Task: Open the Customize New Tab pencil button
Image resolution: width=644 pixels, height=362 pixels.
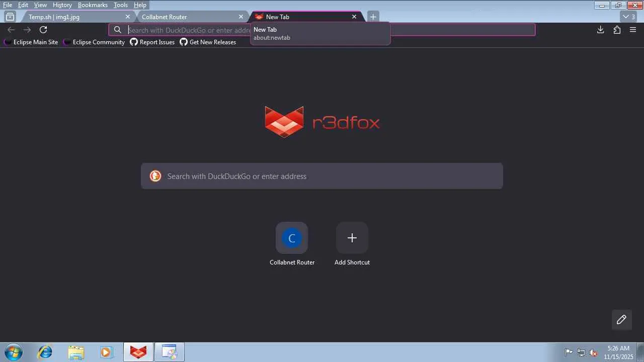Action: [621, 320]
